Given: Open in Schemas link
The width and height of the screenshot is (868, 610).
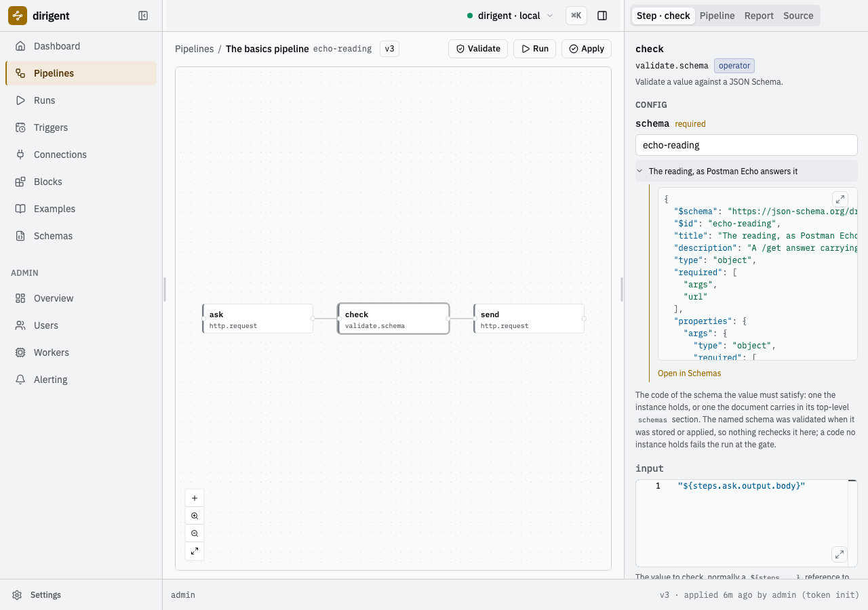Looking at the screenshot, I should [690, 373].
